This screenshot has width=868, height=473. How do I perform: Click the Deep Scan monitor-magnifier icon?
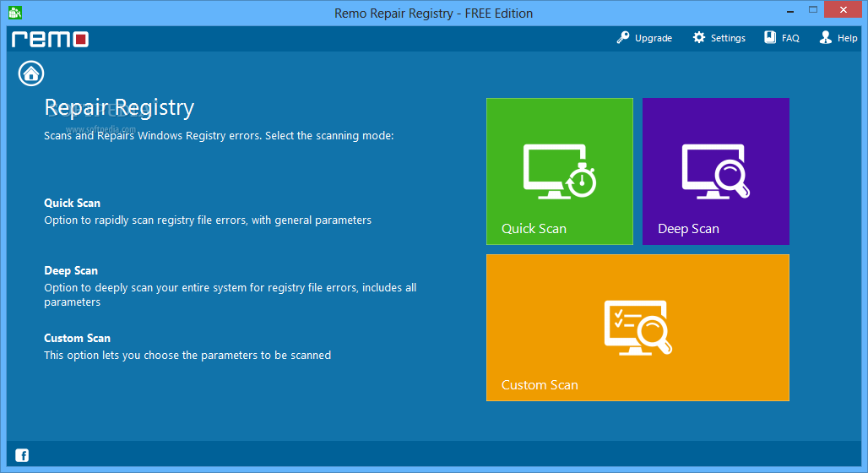tap(716, 171)
